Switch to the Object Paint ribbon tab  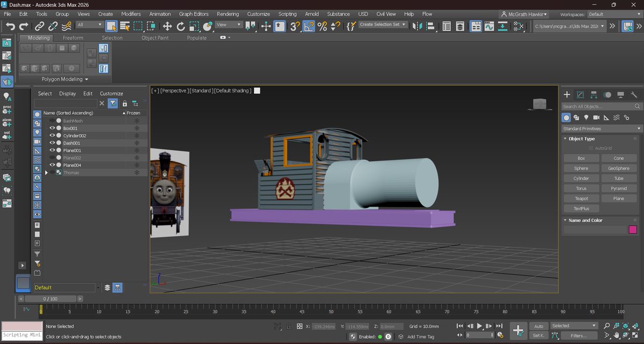point(155,38)
